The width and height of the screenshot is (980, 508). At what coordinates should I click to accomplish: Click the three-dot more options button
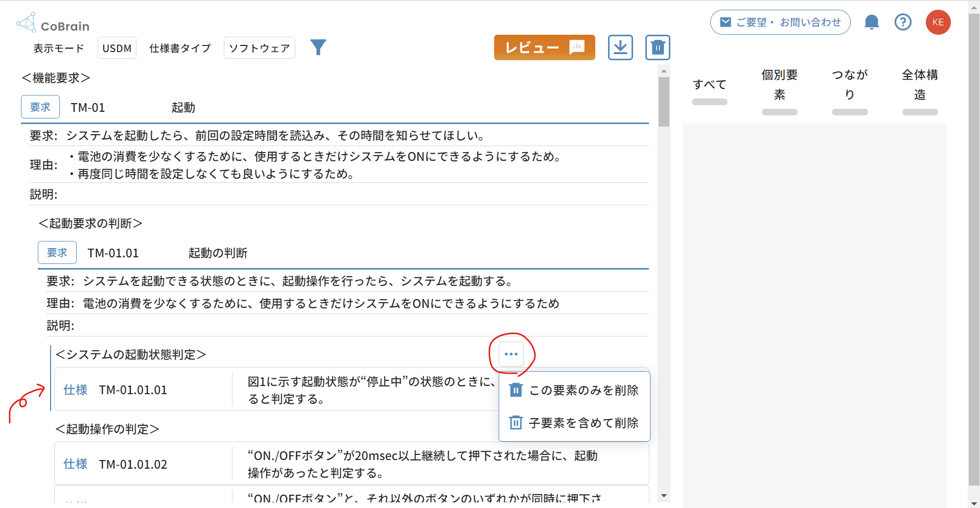(511, 354)
